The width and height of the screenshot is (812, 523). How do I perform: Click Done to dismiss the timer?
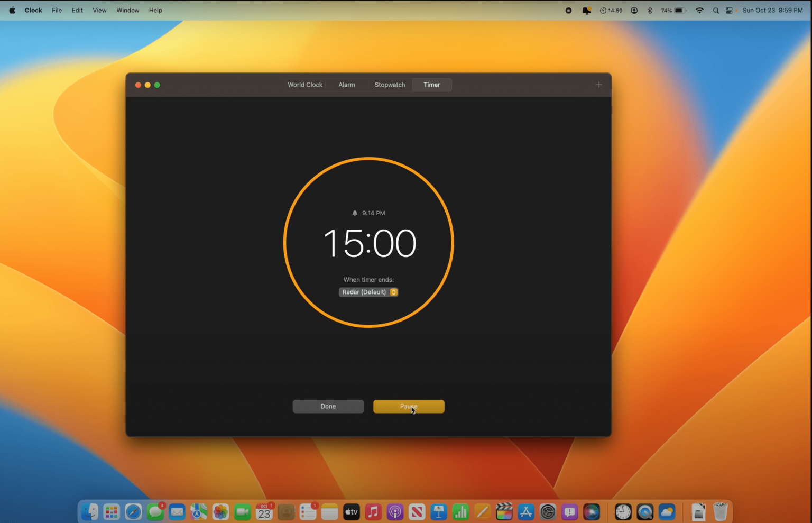pyautogui.click(x=328, y=406)
